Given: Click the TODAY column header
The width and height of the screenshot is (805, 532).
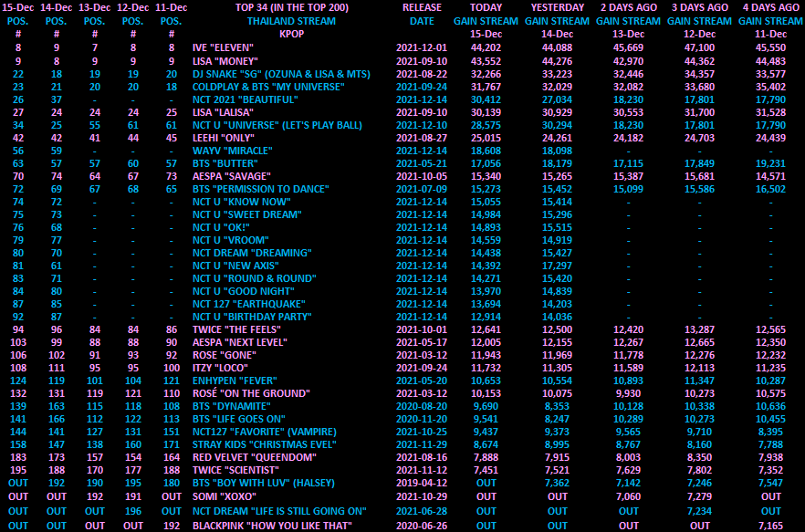Looking at the screenshot, I should 486,7.
